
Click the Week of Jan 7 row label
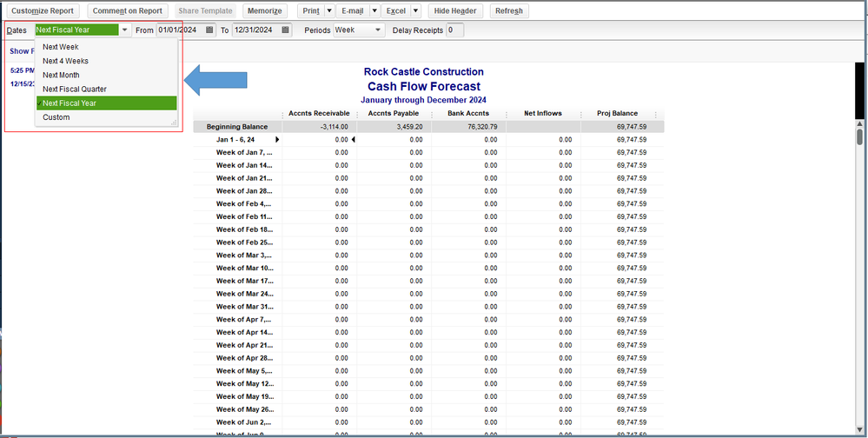click(244, 152)
